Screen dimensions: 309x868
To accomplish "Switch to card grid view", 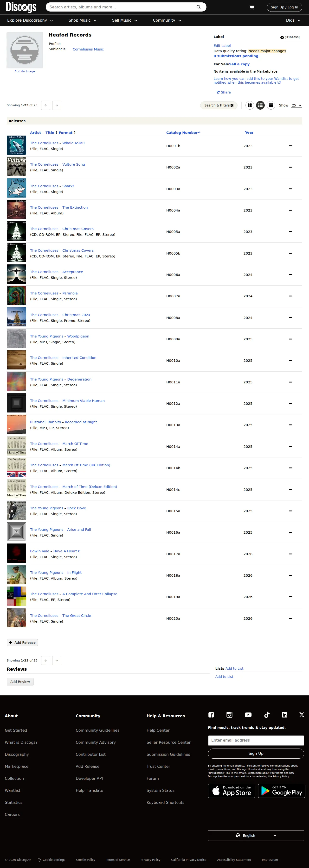I will pyautogui.click(x=250, y=106).
